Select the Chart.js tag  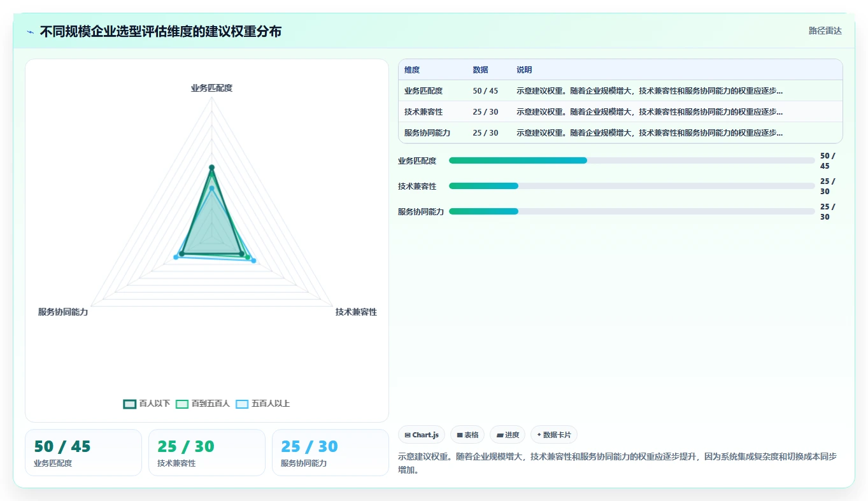point(422,435)
